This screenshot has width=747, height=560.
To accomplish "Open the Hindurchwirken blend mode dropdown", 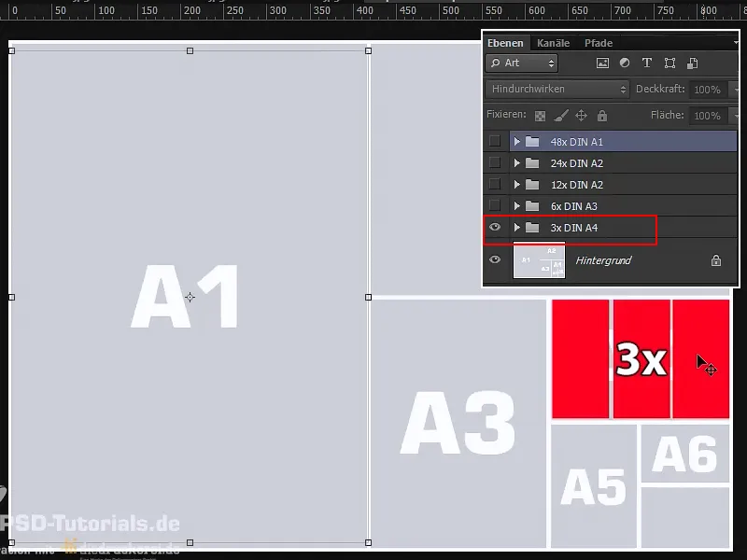I will click(x=557, y=89).
